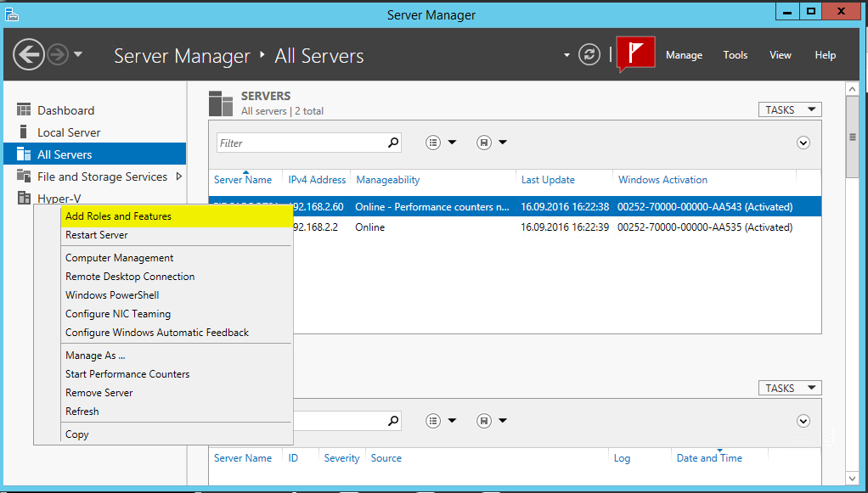Screen dimensions: 868x493
Task: Choose Configure Windows Automatic Feedback
Action: (x=176, y=333)
